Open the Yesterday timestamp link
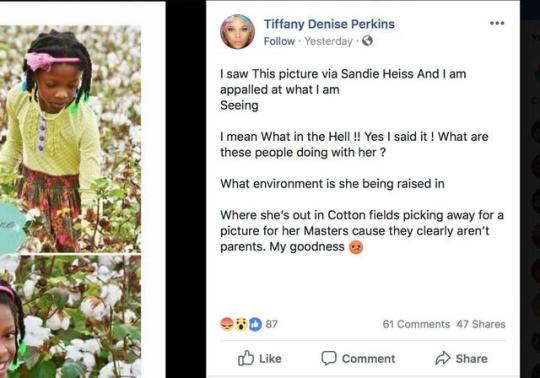Screen dimensions: 540x378 point(328,41)
